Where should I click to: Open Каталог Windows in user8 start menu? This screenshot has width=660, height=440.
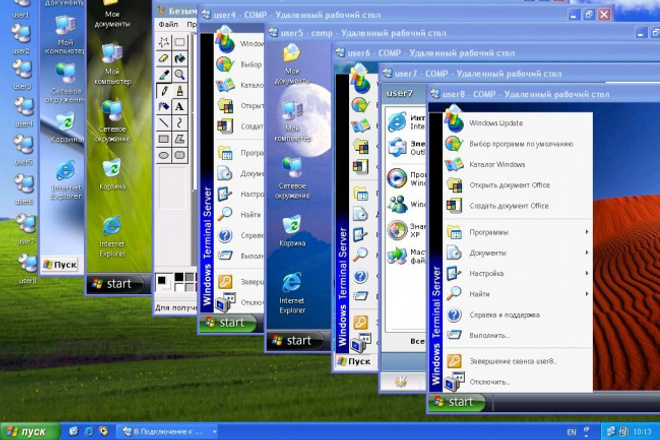(x=518, y=164)
